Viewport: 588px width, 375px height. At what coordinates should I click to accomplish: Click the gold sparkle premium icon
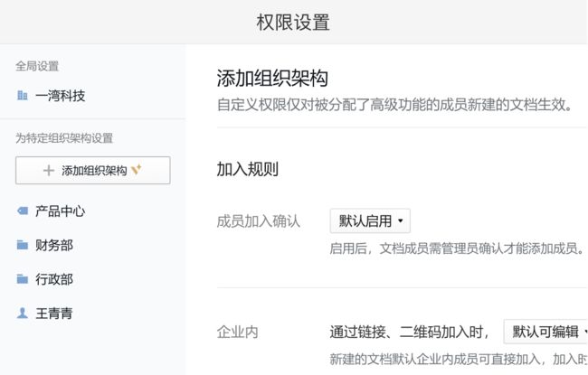coord(136,169)
